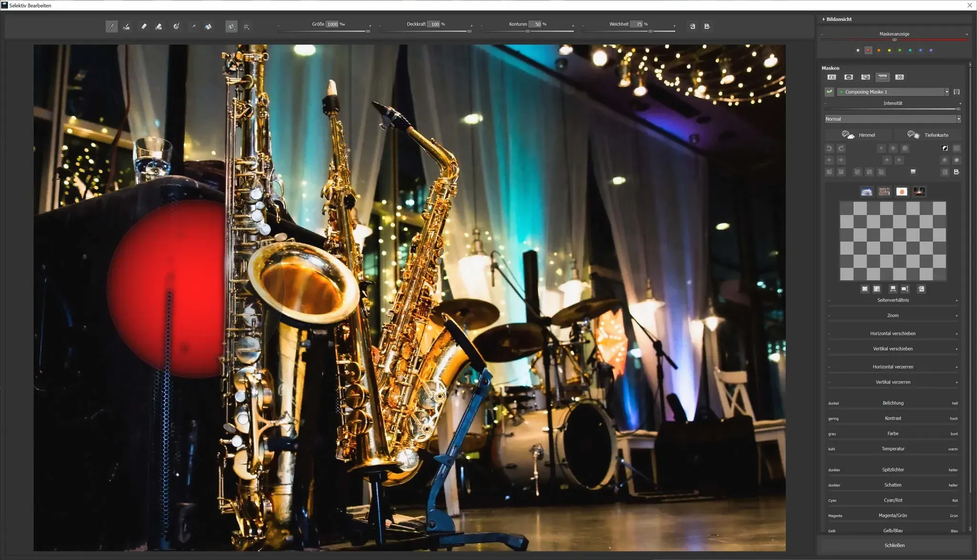
Task: Switch to the third mask type tab
Action: (x=865, y=77)
